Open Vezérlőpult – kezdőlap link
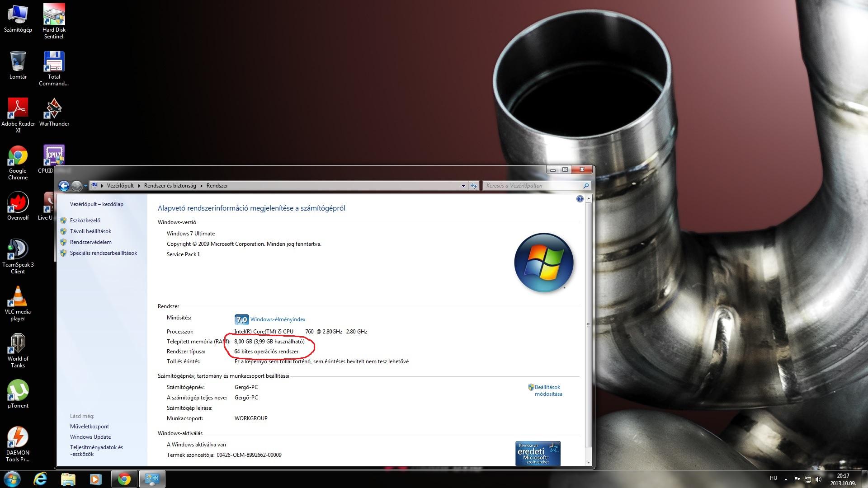Image resolution: width=868 pixels, height=488 pixels. point(97,204)
